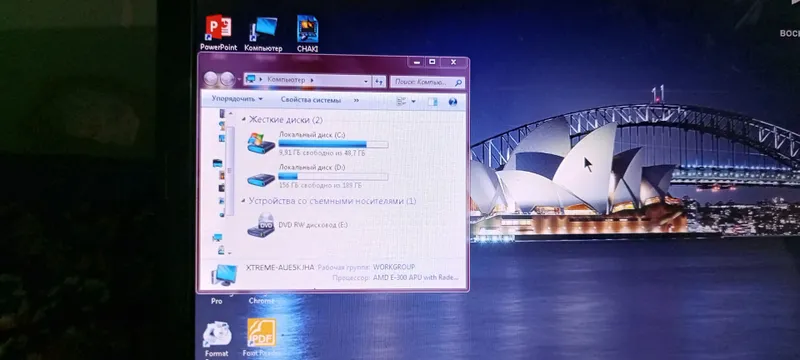Select the CHAKI desktop video icon
Image resolution: width=800 pixels, height=360 pixels.
[308, 29]
